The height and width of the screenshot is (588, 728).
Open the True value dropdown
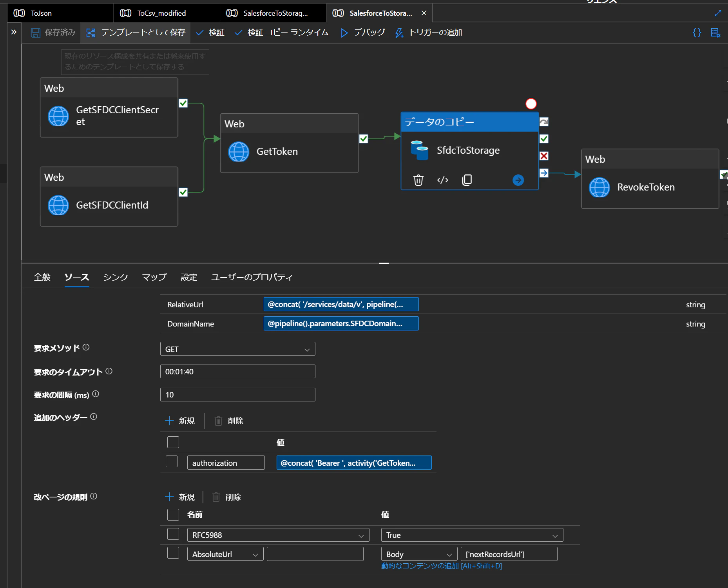[472, 535]
